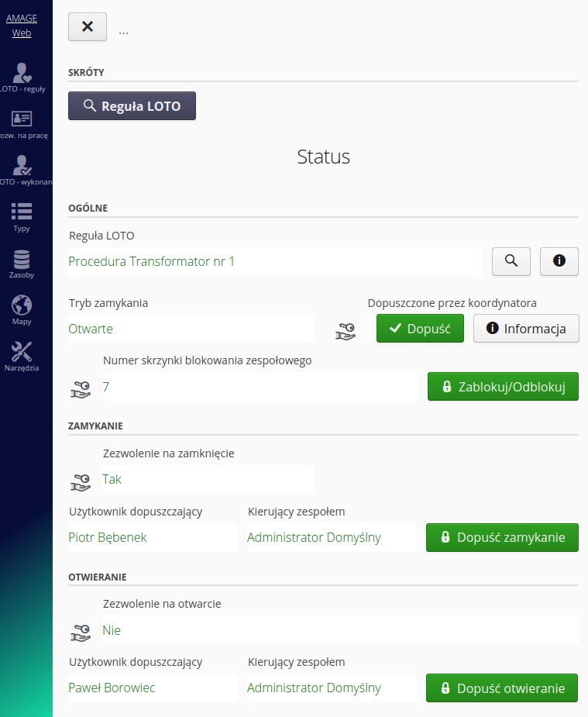Open the Typy list section
Image resolution: width=588 pixels, height=717 pixels.
click(x=22, y=217)
